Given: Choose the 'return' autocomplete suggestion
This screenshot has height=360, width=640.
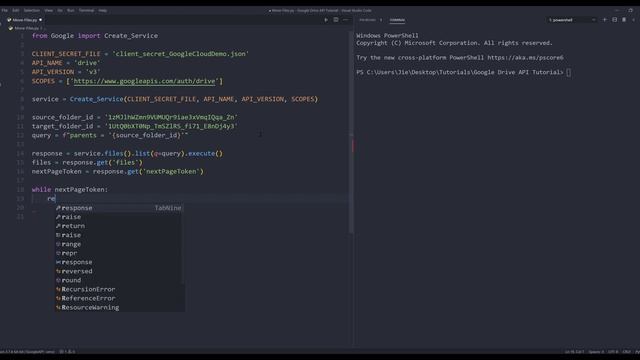Looking at the screenshot, I should coord(118,226).
